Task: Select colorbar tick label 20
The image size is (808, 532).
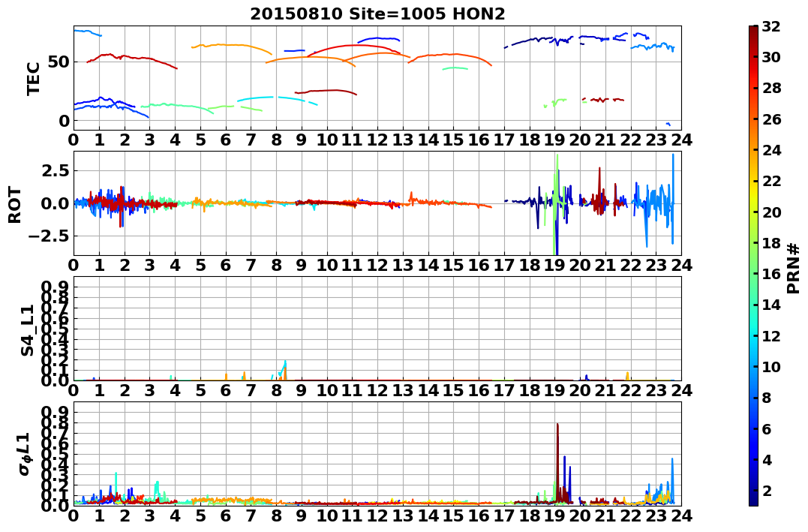Action: tap(771, 212)
